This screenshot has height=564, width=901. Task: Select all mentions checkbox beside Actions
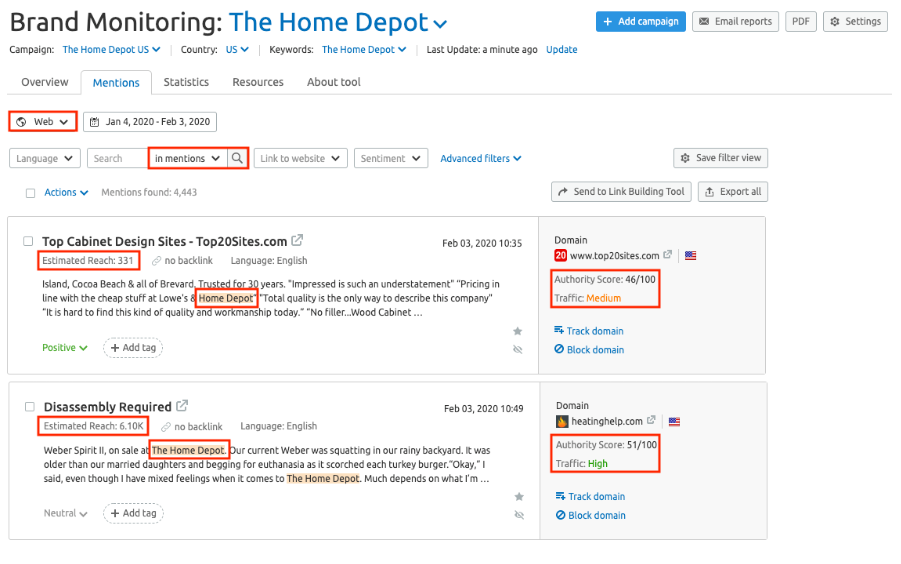coord(30,193)
